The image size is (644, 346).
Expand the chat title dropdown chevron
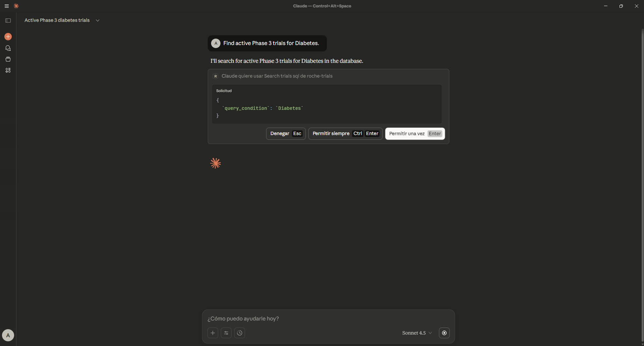tap(98, 20)
